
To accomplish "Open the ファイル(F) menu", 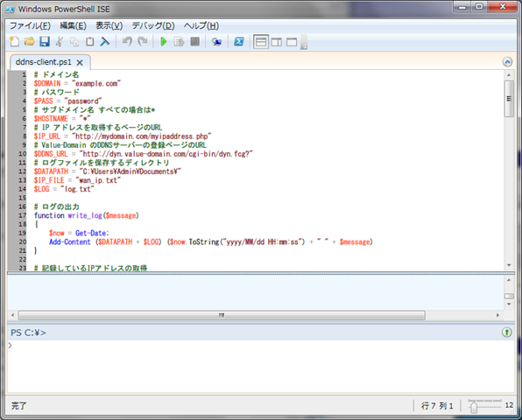I will coord(30,25).
